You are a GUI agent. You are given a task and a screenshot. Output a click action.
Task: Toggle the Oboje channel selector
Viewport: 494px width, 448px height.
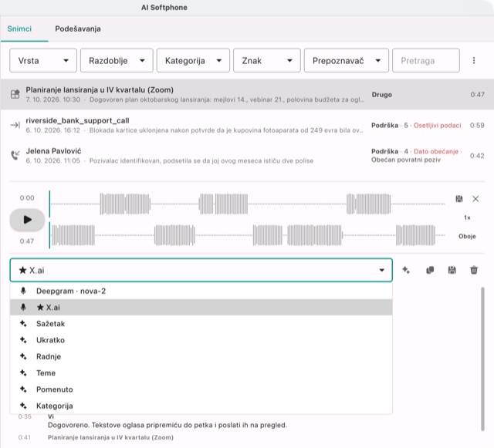pos(467,236)
